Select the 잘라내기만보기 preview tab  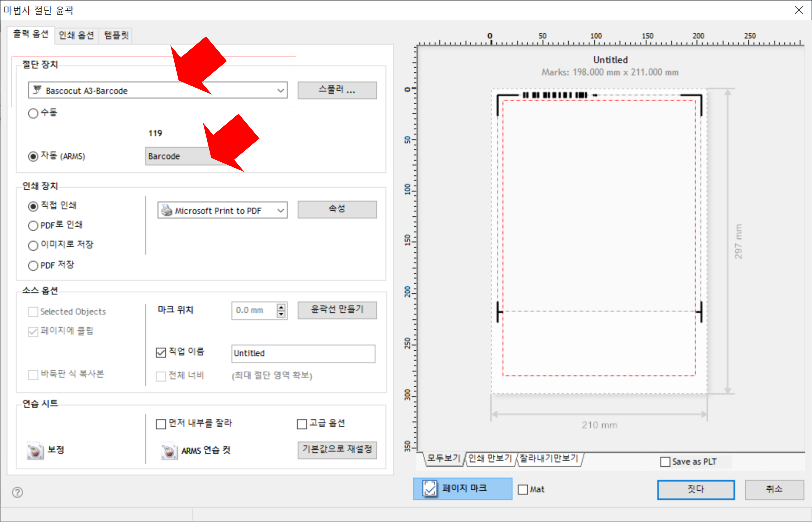pyautogui.click(x=548, y=458)
